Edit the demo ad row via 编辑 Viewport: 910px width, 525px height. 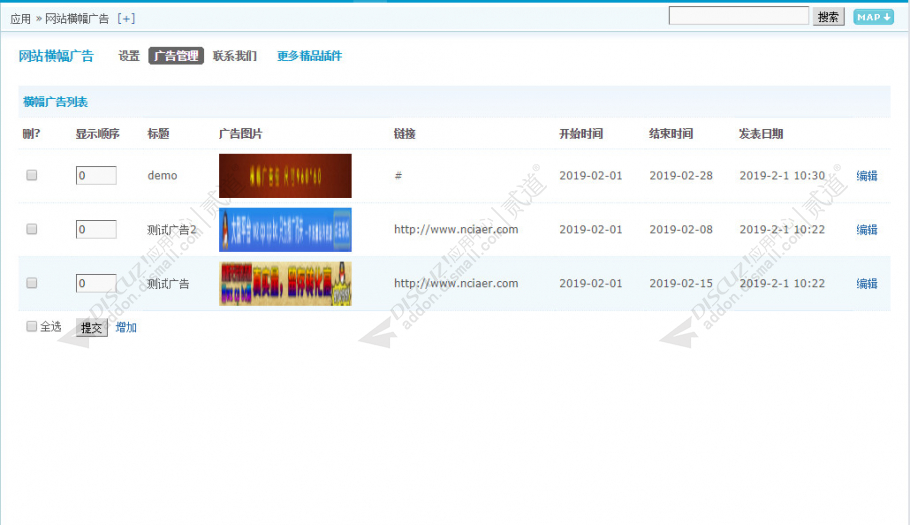coord(867,176)
